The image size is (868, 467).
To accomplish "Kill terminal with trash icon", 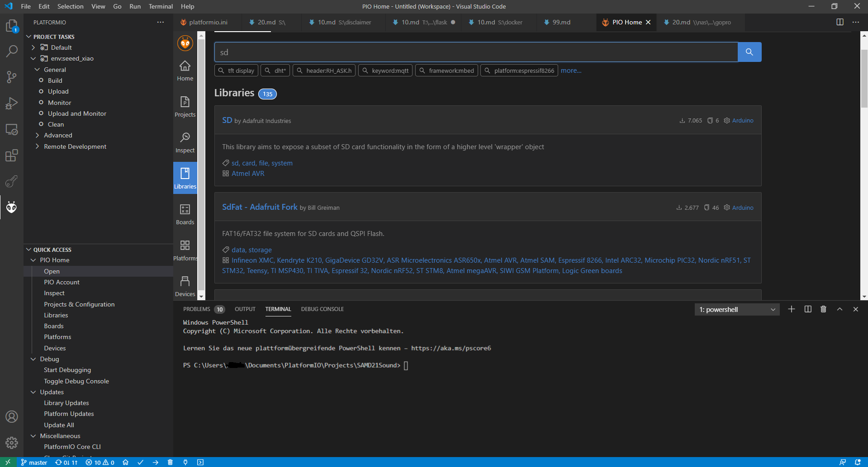I will click(824, 309).
